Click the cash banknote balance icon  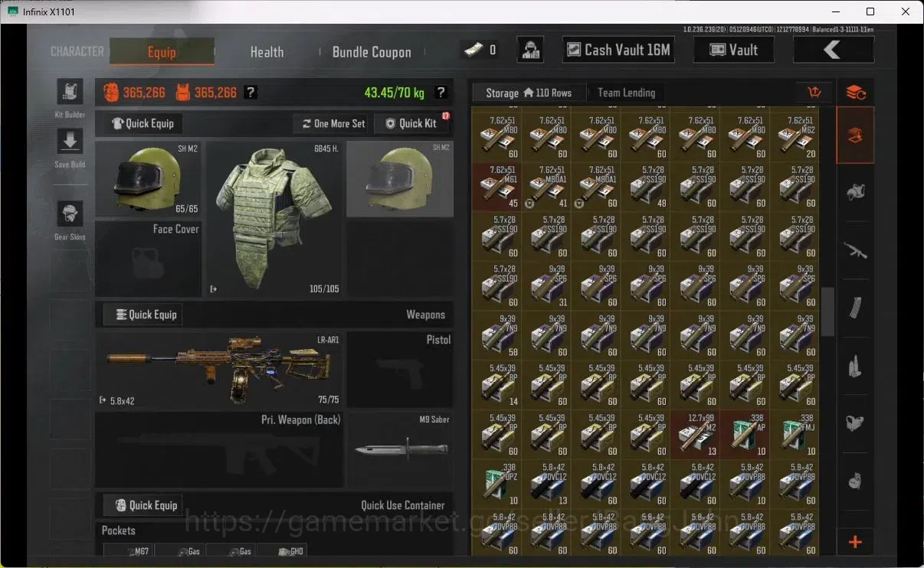[x=473, y=50]
